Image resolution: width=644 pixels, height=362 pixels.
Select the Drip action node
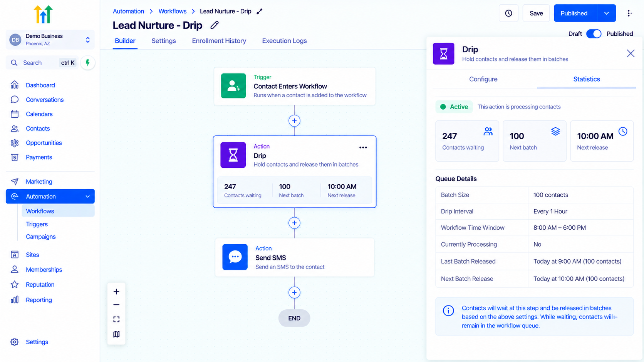point(295,172)
